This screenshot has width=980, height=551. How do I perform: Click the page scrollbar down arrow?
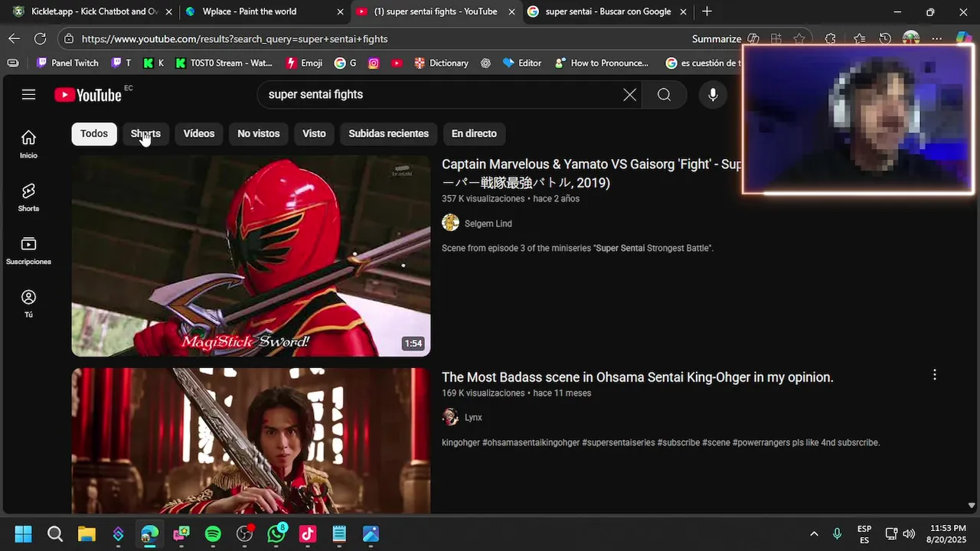[972, 505]
